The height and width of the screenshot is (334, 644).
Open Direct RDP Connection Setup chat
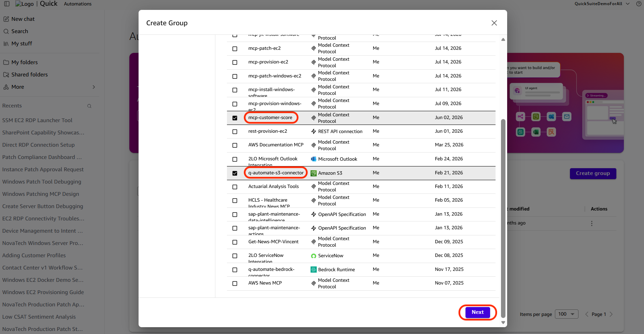(39, 145)
